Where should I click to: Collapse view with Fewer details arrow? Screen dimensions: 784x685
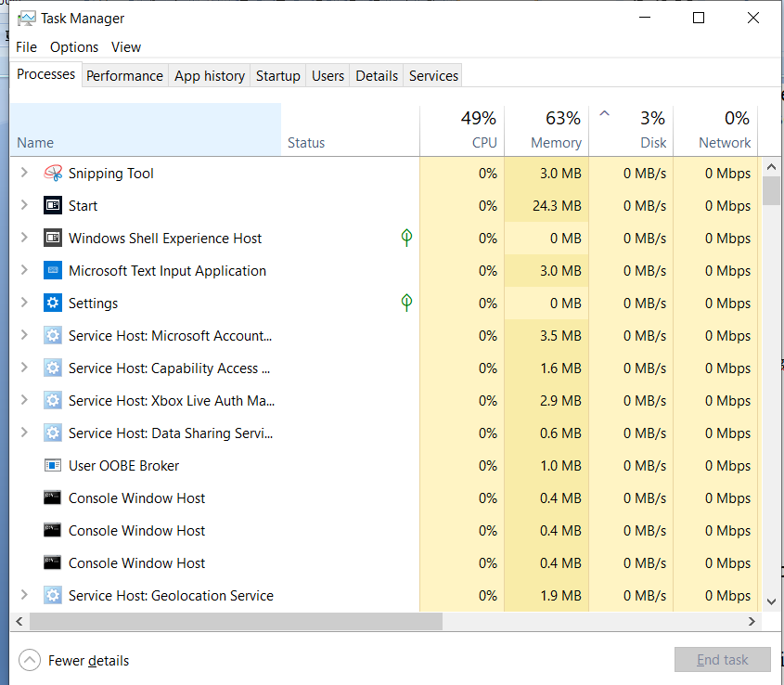point(30,660)
